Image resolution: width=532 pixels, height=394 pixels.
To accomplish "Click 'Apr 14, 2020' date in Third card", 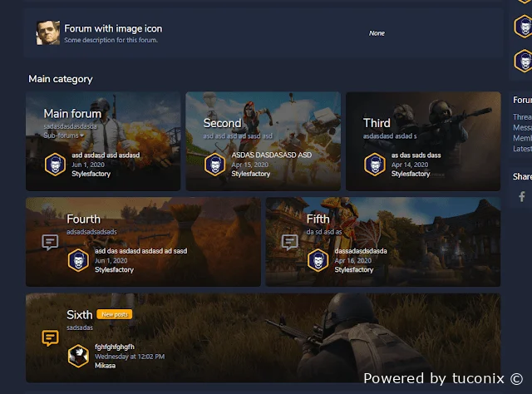I will coord(410,165).
